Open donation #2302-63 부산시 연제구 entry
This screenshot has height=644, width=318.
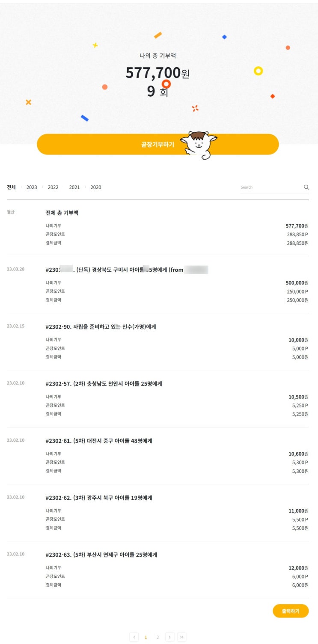point(101,555)
